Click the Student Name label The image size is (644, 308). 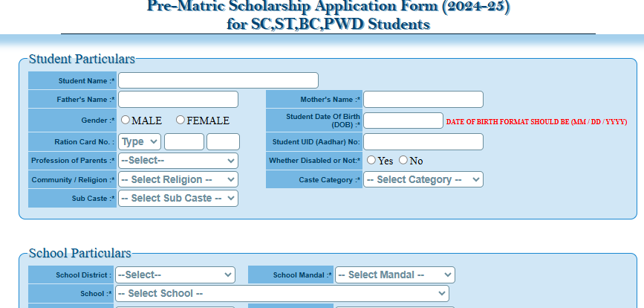87,81
